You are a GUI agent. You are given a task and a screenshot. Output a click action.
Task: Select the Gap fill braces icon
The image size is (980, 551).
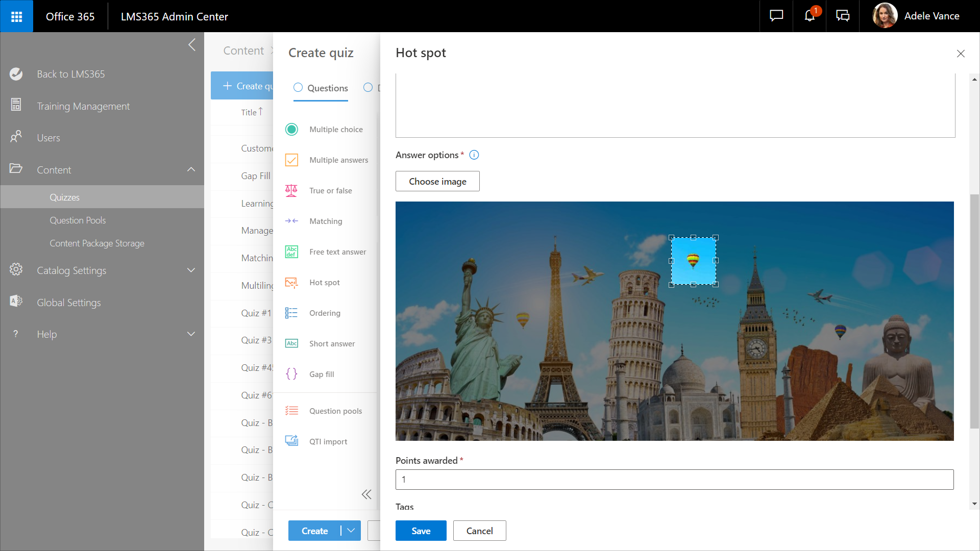point(291,374)
